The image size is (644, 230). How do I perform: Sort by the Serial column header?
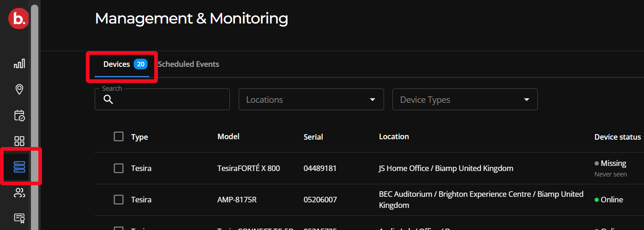tap(313, 137)
